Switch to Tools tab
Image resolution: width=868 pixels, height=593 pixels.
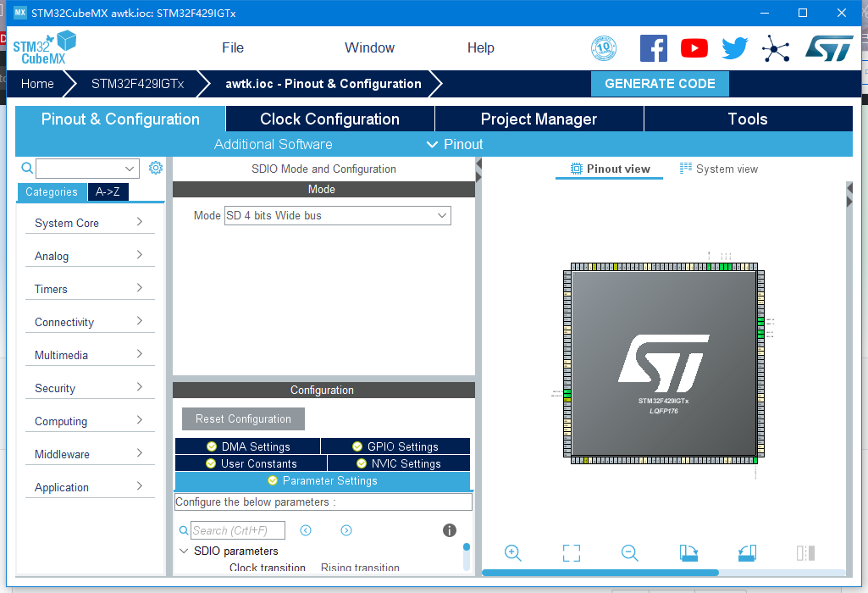point(748,119)
